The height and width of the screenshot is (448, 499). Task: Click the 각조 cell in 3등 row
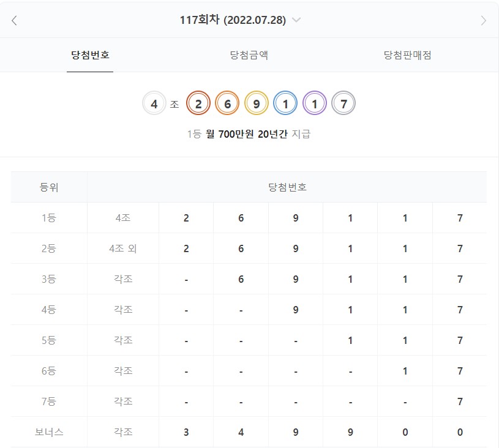pyautogui.click(x=123, y=279)
